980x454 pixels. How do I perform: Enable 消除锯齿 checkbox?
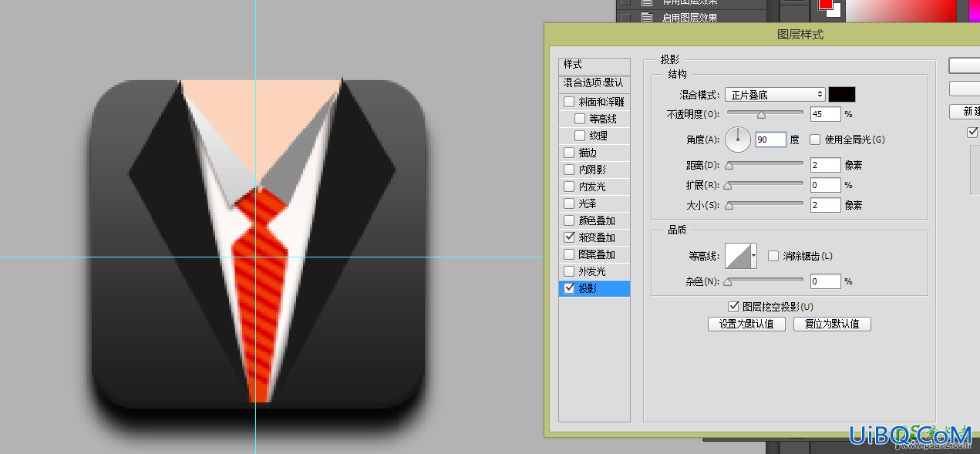(x=773, y=256)
